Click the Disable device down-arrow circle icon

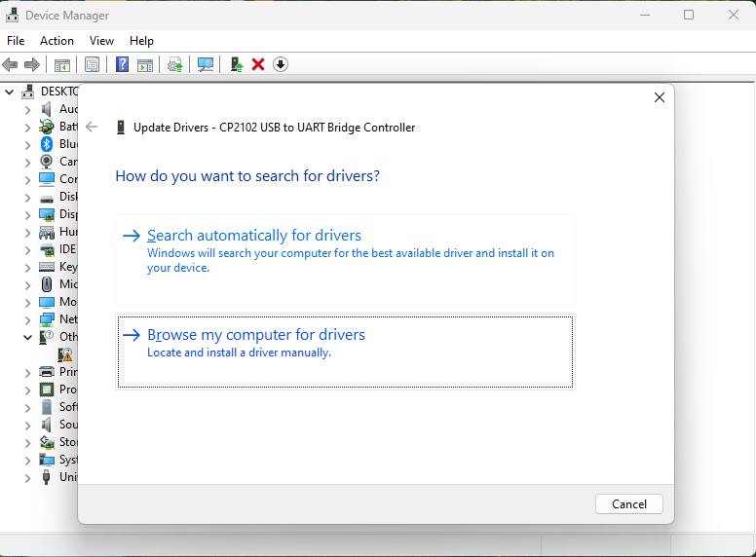point(281,64)
